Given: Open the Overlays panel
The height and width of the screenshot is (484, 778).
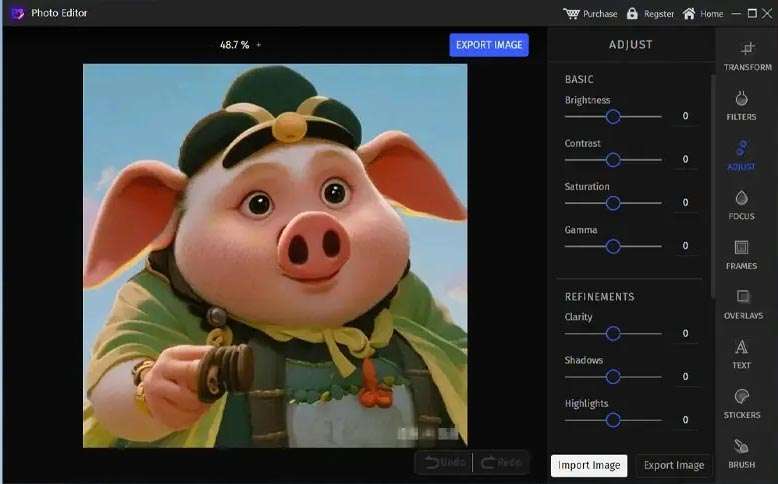Looking at the screenshot, I should coord(742,304).
